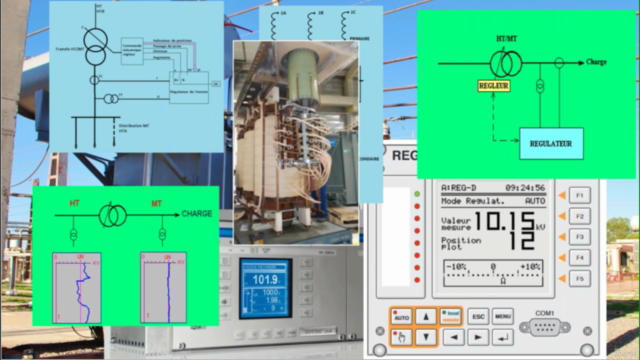Image resolution: width=640 pixels, height=360 pixels.
Task: Click transformer symbol between HT and MT
Action: click(113, 215)
